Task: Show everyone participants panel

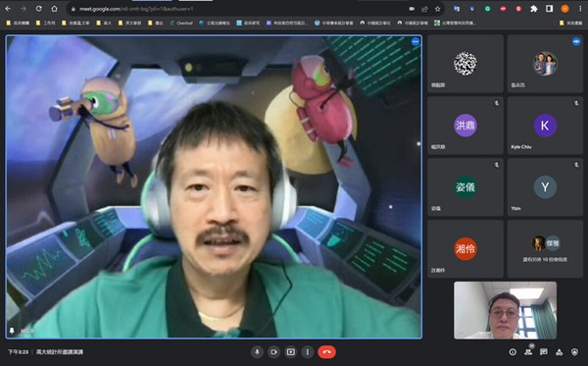Action: pyautogui.click(x=528, y=351)
